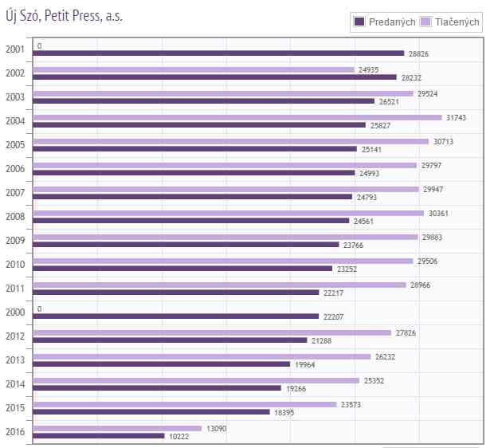The image size is (498, 448).
Task: Click the 2000 Predaných bar showing 22207
Action: 175,316
